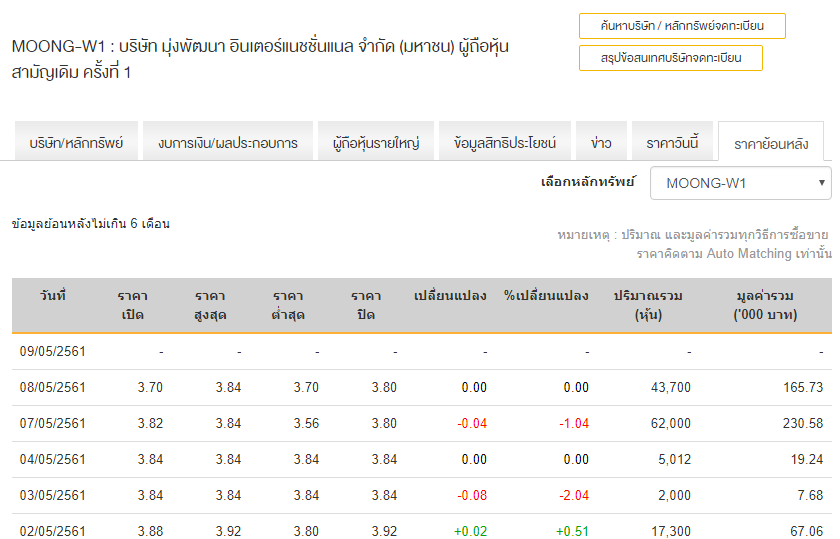The width and height of the screenshot is (840, 539).
Task: Click the ค้นหาบริษัท / หลักทรัพย์จดทะเบียน button
Action: coord(682,26)
